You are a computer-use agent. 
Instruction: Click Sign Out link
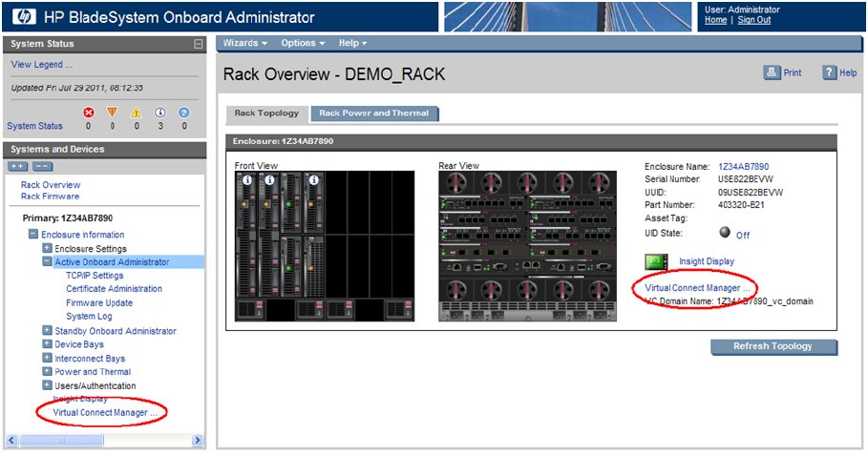pos(754,20)
